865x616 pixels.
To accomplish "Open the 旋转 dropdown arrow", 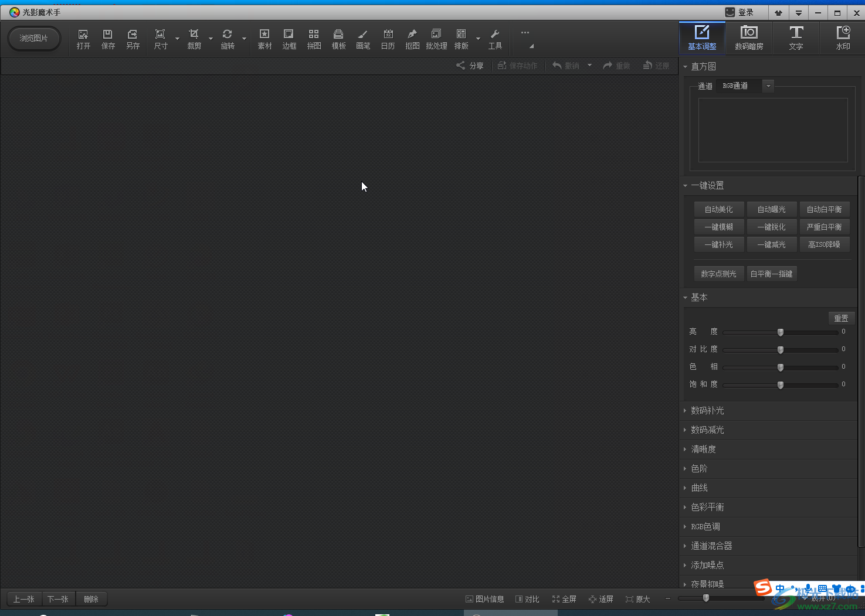I will point(244,39).
